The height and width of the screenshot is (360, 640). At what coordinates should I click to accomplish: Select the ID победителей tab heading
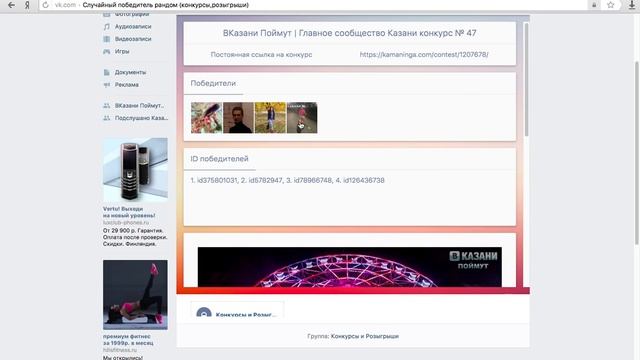pyautogui.click(x=219, y=159)
